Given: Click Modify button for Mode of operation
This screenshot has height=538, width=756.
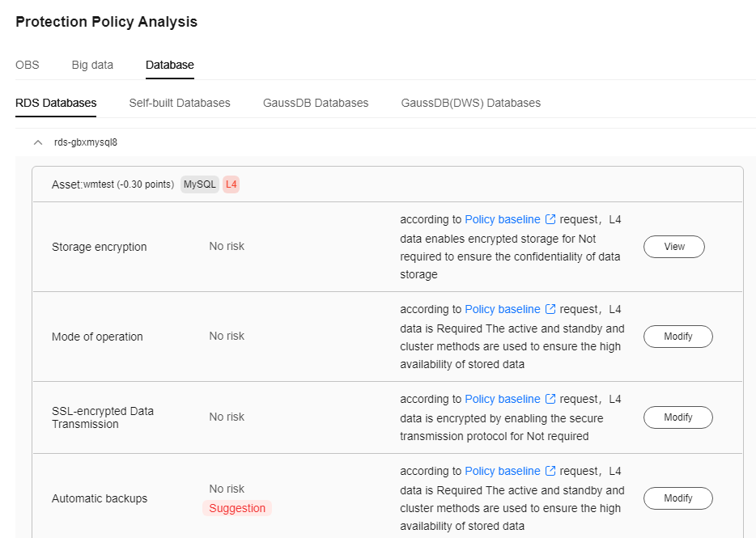Looking at the screenshot, I should pyautogui.click(x=677, y=337).
